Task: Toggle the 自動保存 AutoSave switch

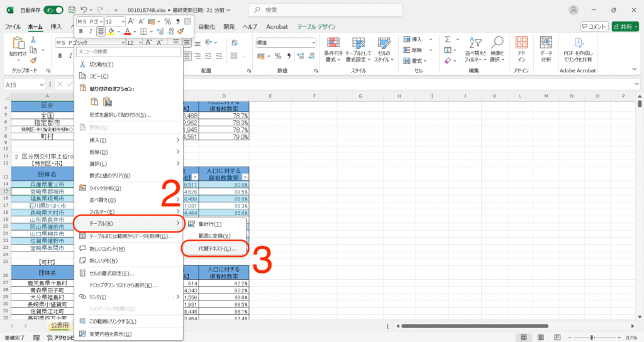Action: [x=54, y=10]
